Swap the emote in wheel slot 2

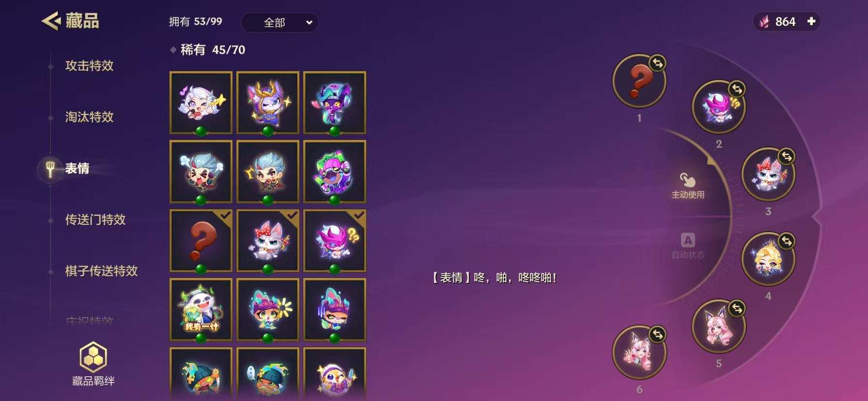point(737,89)
